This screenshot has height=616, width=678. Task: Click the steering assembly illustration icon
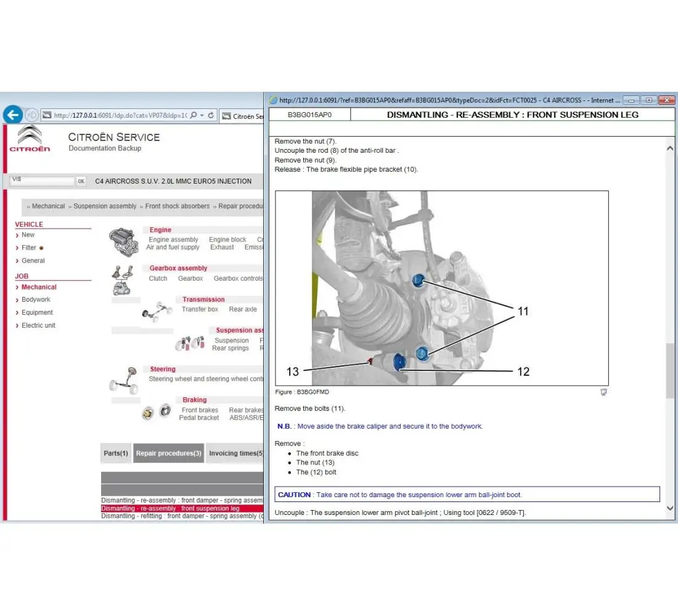pyautogui.click(x=125, y=381)
